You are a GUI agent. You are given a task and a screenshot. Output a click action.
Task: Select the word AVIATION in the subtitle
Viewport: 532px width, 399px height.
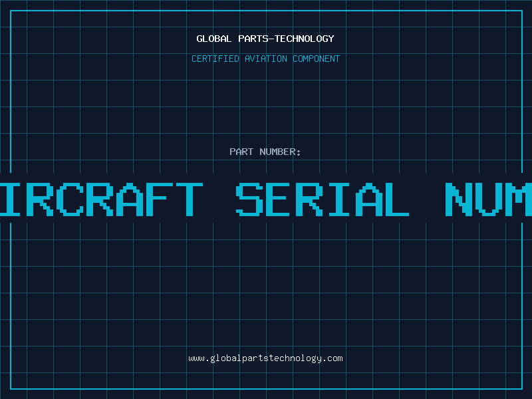266,59
